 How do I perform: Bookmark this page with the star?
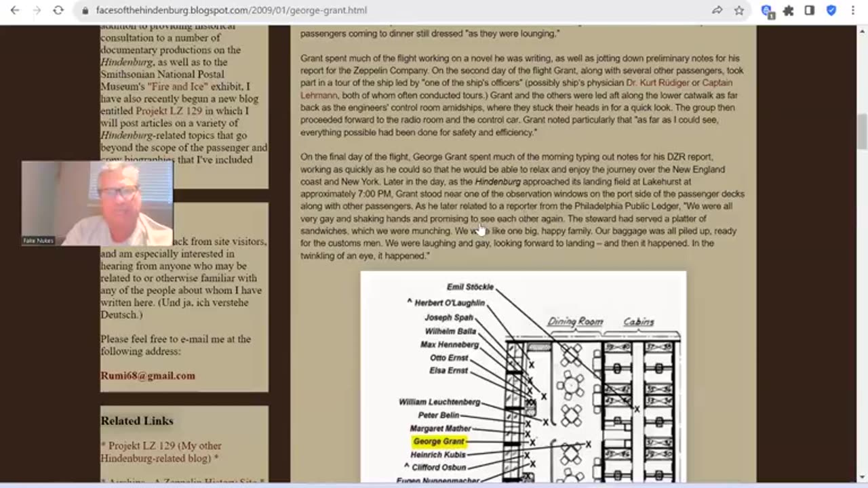(739, 10)
